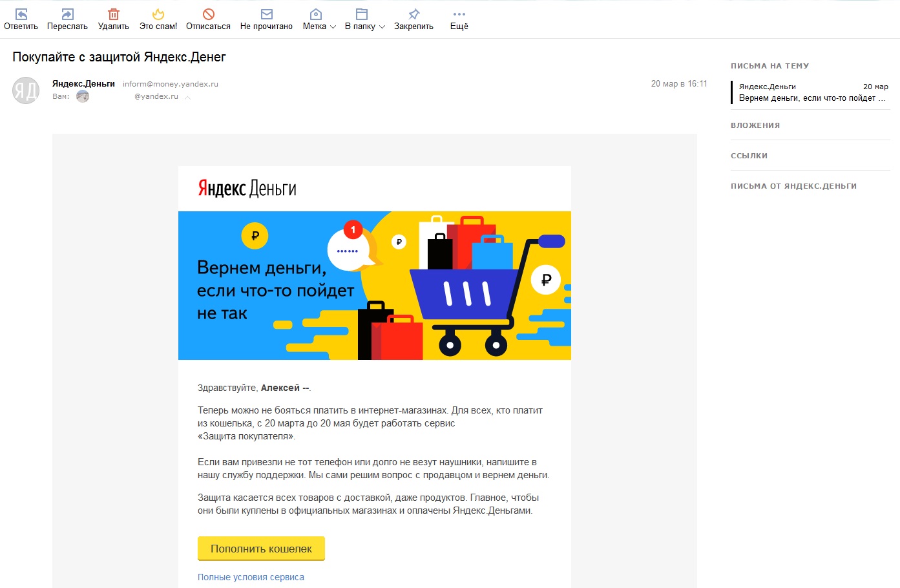This screenshot has width=900, height=588.
Task: Click the sender address inform@money.yandex.ru
Action: 171,84
